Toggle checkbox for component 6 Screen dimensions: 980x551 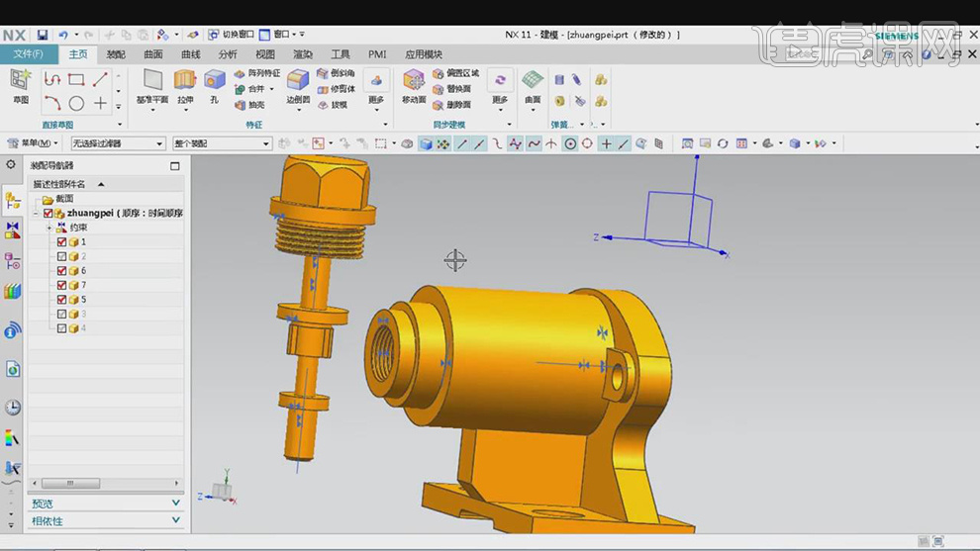[x=61, y=271]
